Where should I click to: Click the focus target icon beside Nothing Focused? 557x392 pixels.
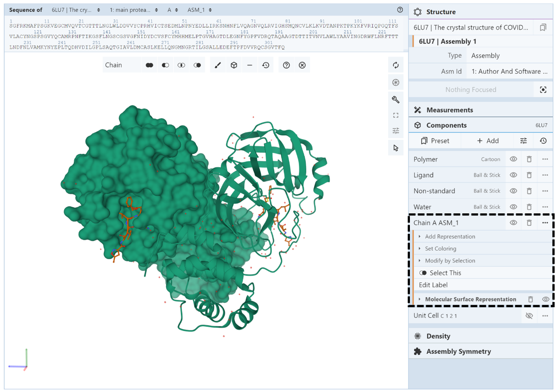tap(543, 90)
